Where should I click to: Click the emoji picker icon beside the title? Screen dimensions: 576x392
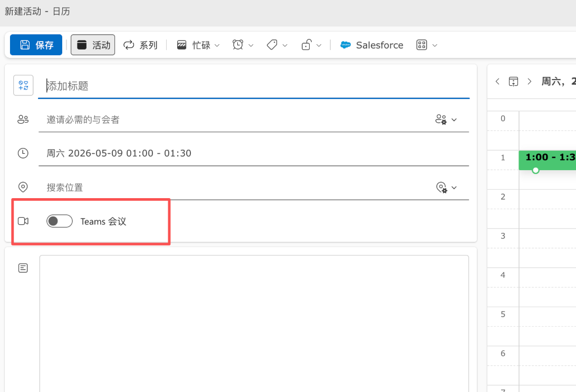(x=23, y=85)
